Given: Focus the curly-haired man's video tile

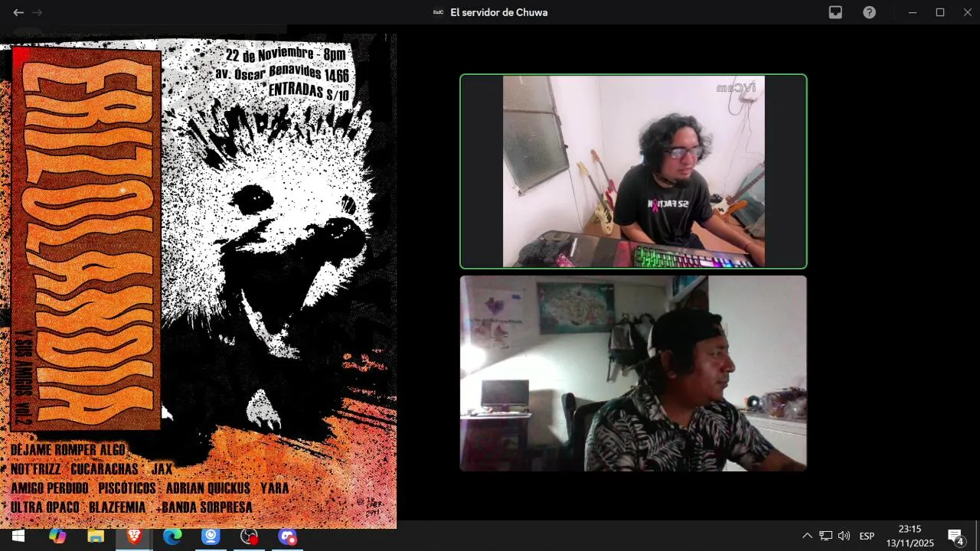Looking at the screenshot, I should coord(633,171).
